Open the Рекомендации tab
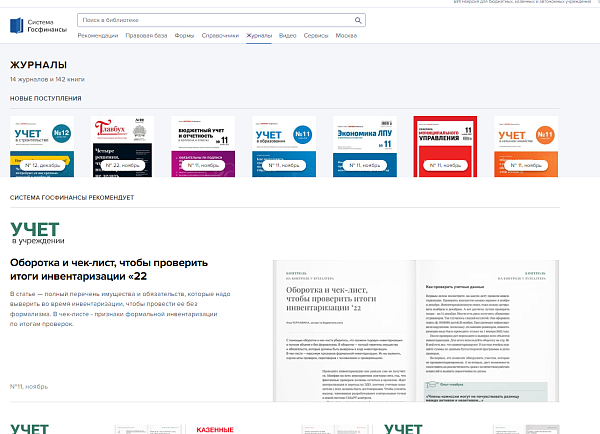This screenshot has width=600, height=434. [97, 35]
